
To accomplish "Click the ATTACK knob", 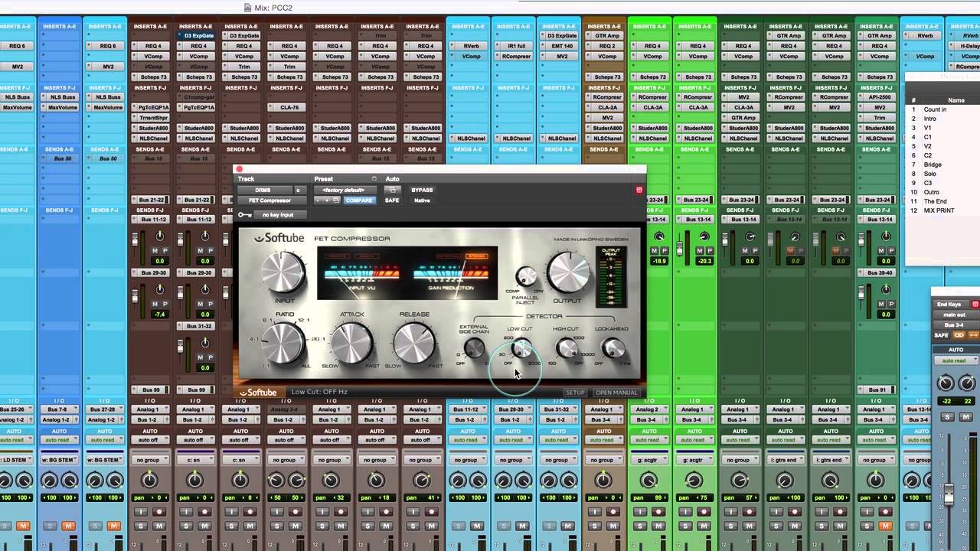I will 351,343.
